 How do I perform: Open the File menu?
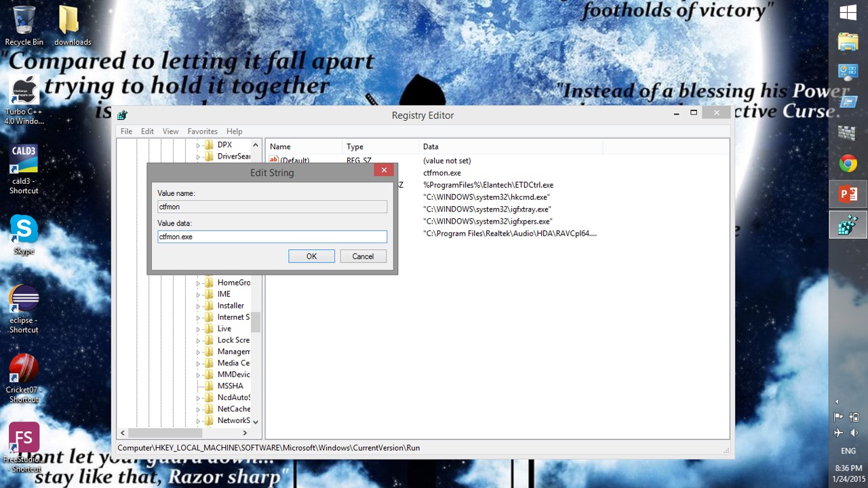pyautogui.click(x=126, y=131)
